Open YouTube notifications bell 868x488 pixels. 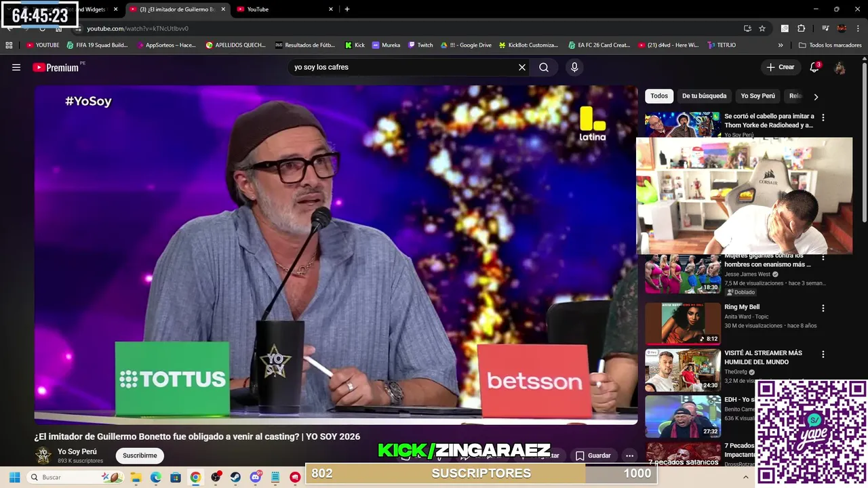tap(814, 67)
